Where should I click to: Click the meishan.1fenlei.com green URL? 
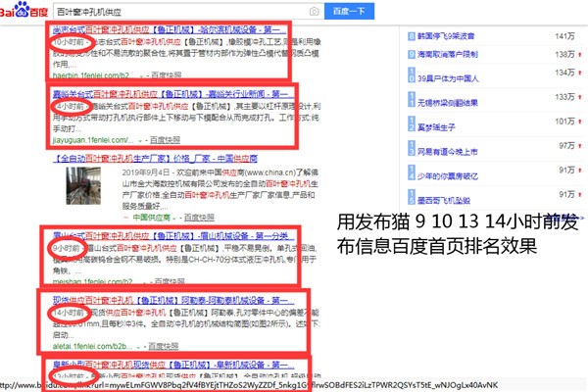click(x=93, y=281)
